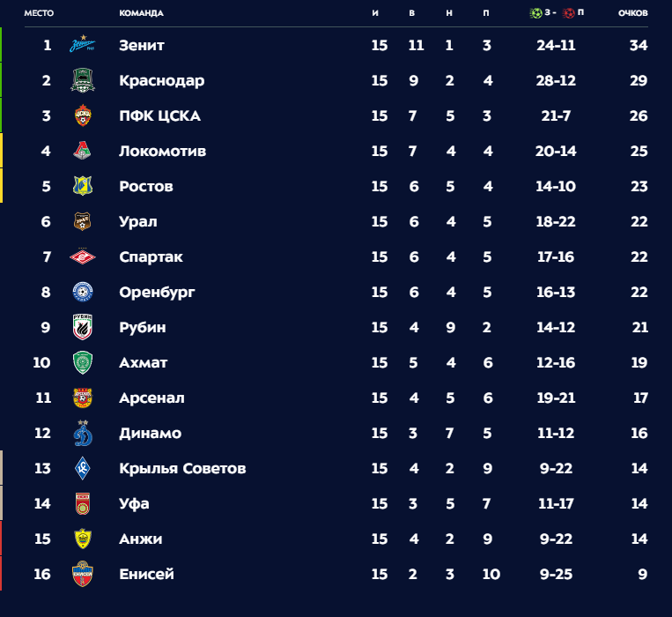Click the Krylia Sovetov club logo
The width and height of the screenshot is (672, 617).
[x=83, y=468]
